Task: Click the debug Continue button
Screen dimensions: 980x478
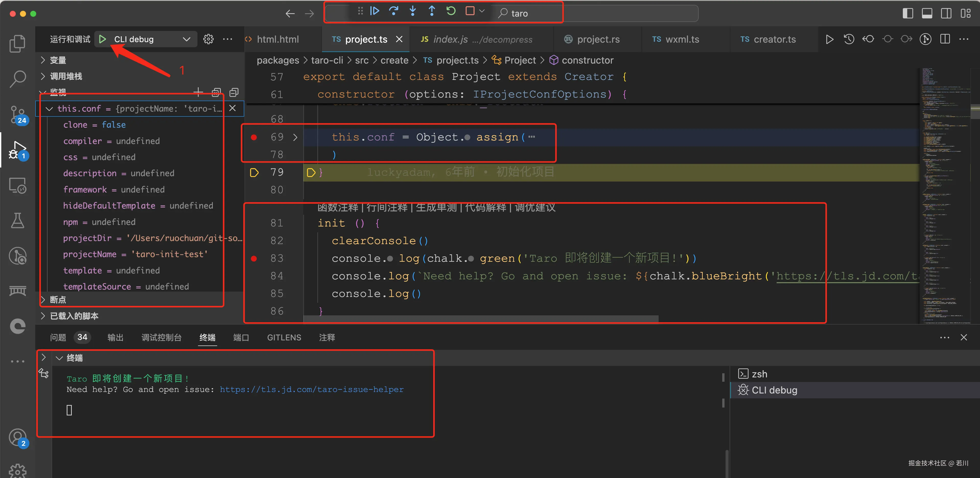Action: pos(374,11)
